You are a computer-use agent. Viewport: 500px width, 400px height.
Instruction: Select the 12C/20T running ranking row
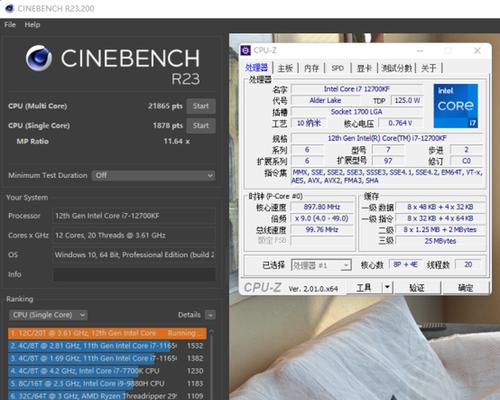click(107, 333)
